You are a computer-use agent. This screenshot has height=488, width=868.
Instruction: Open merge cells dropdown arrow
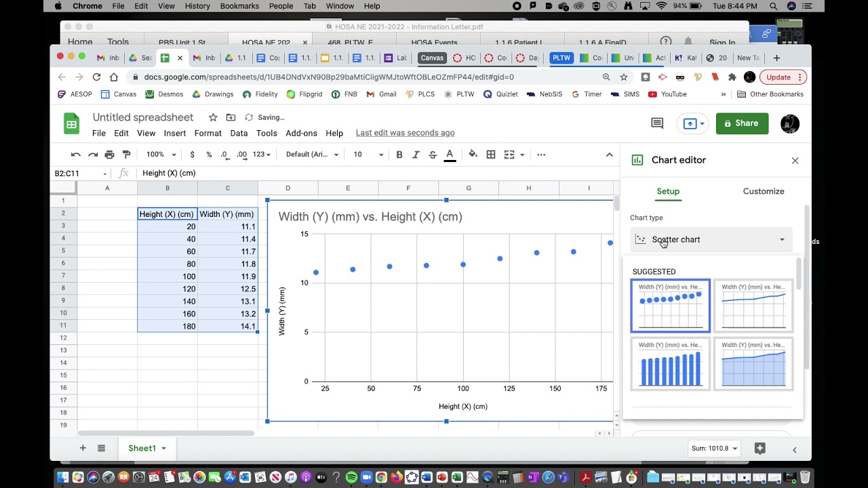tap(522, 155)
